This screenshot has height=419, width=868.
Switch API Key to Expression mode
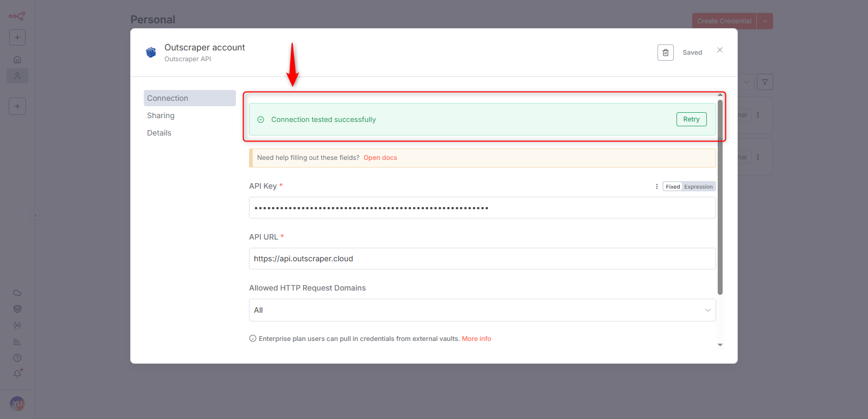(x=698, y=186)
